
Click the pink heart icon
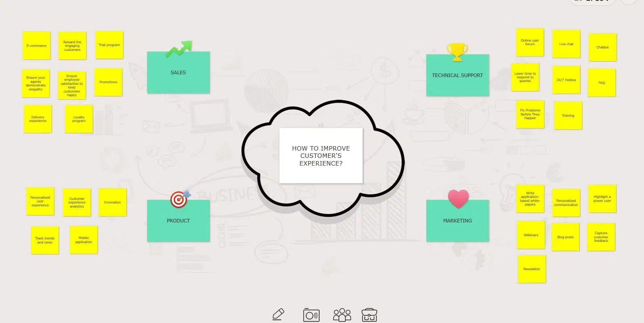point(458,199)
